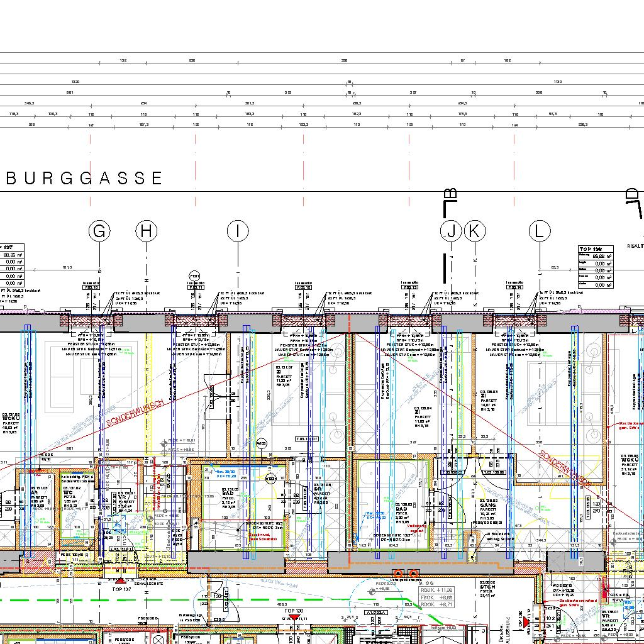The height and width of the screenshot is (644, 644).
Task: Select the F001 circular tag
Action: (195, 275)
